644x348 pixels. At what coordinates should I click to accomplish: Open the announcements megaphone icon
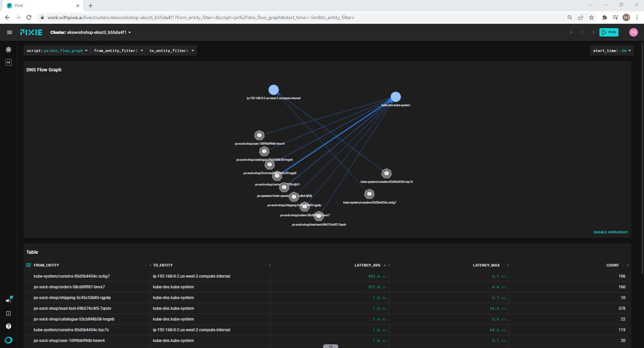click(x=9, y=300)
